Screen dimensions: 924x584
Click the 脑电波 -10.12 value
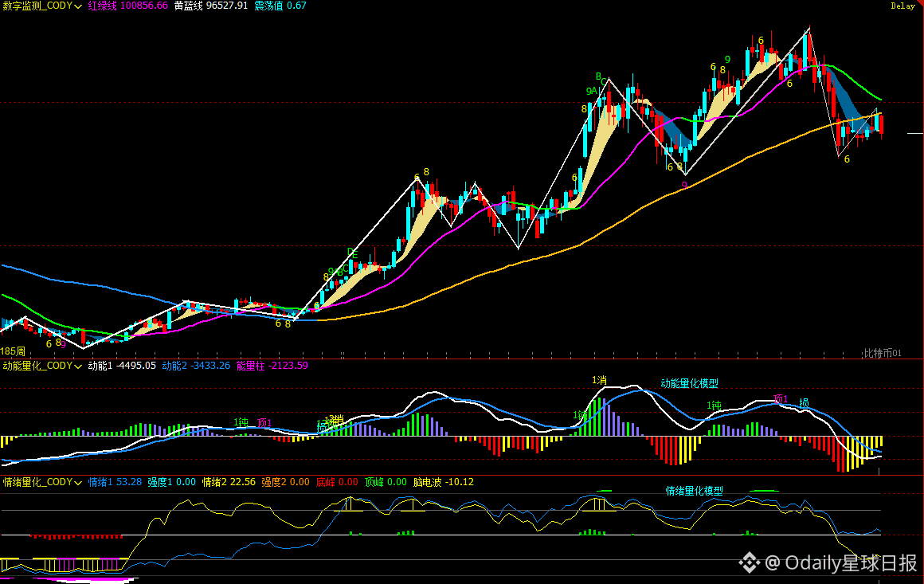[x=443, y=482]
